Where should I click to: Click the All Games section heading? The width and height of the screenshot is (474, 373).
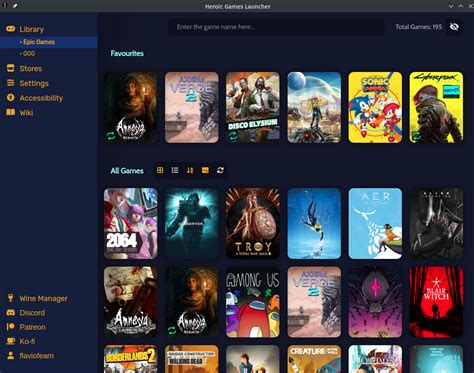(127, 171)
